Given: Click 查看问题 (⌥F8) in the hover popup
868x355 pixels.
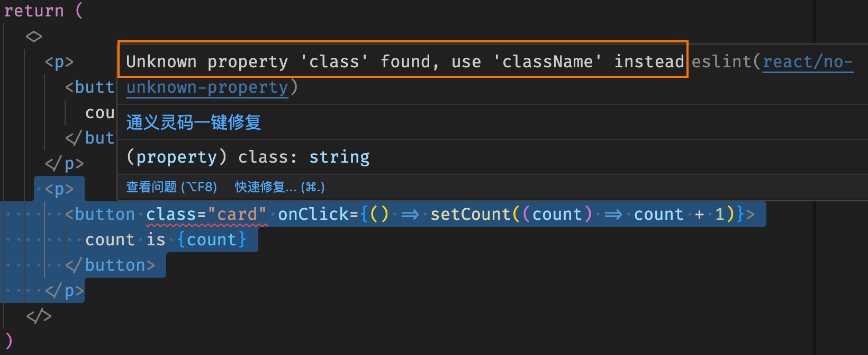Looking at the screenshot, I should click(x=171, y=187).
